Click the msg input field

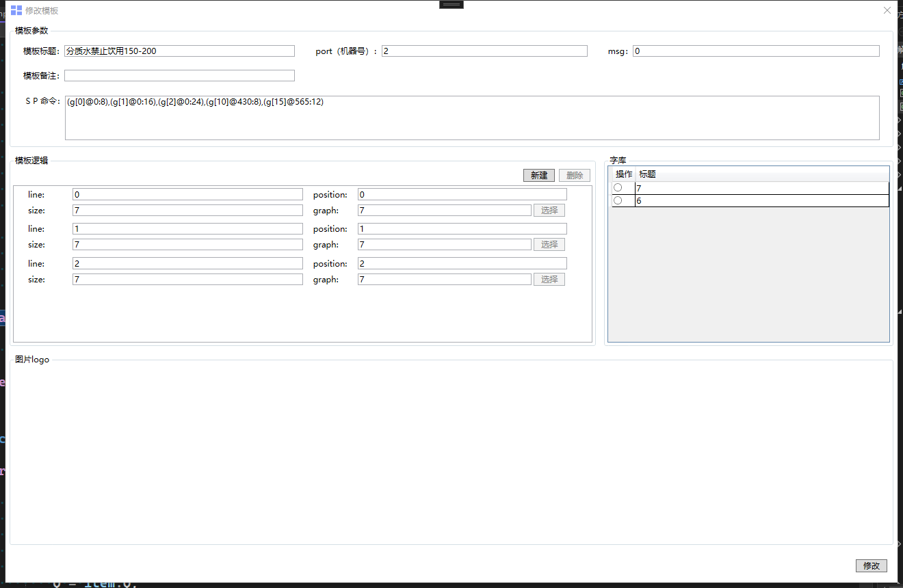pos(756,51)
